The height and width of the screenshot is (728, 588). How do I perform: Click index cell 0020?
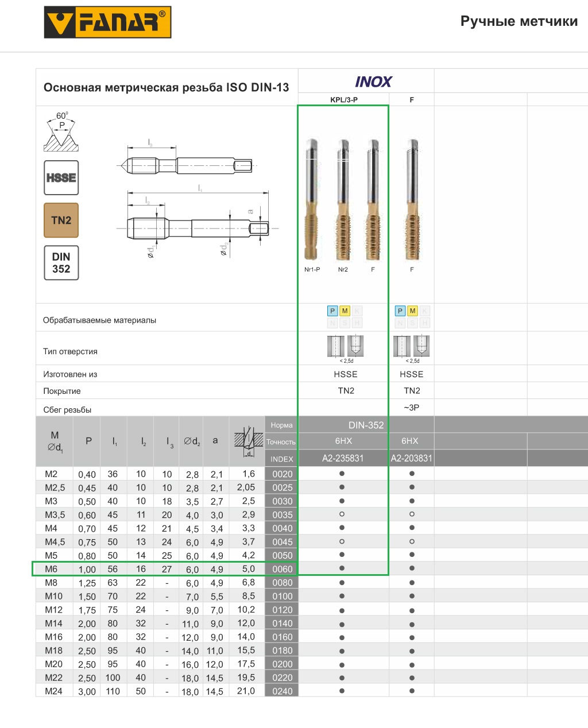[282, 474]
